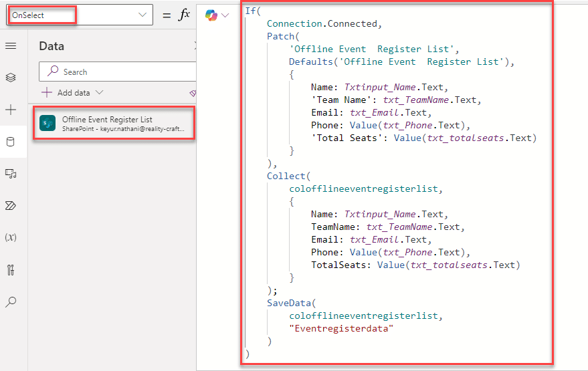Image resolution: width=588 pixels, height=371 pixels.
Task: Select the Data cylinder icon in sidebar
Action: [x=11, y=142]
